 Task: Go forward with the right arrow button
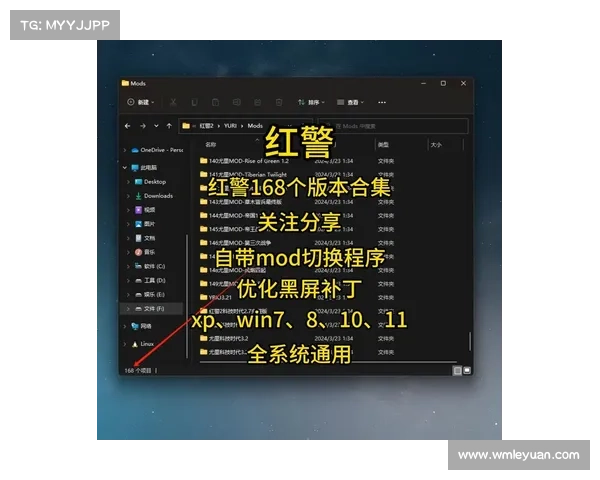coord(142,126)
